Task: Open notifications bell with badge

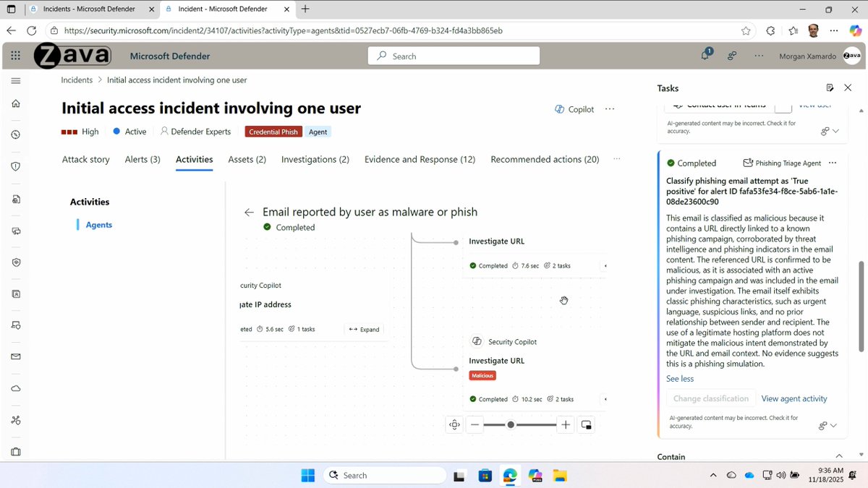Action: tap(705, 56)
